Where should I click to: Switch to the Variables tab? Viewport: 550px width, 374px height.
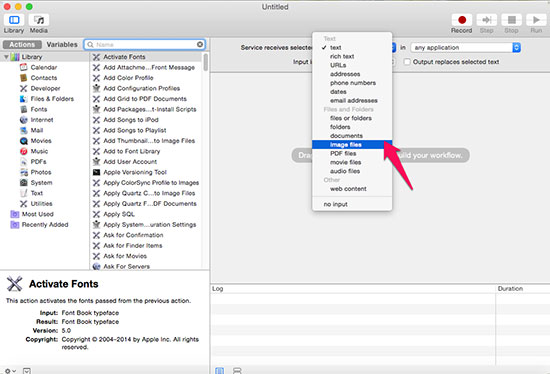[62, 45]
